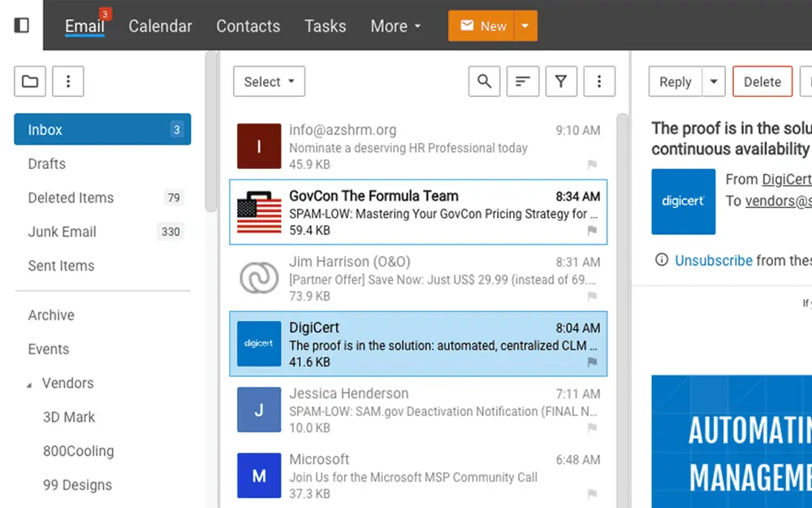Flag the GovCon The Formula Team message

tap(592, 230)
